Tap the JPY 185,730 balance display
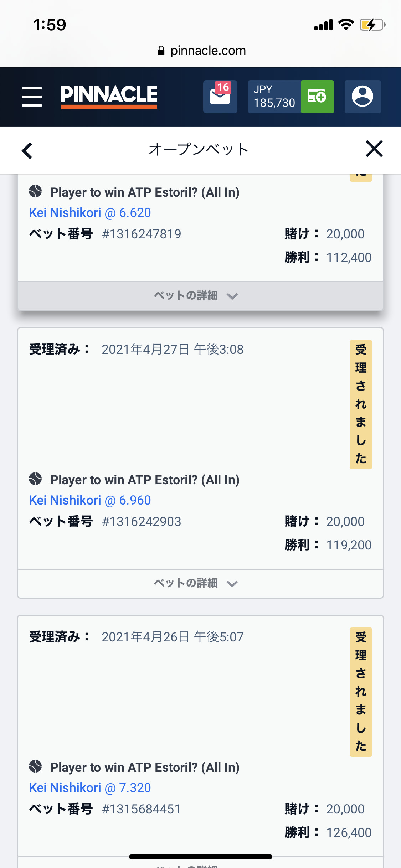This screenshot has width=401, height=868. coord(274,97)
